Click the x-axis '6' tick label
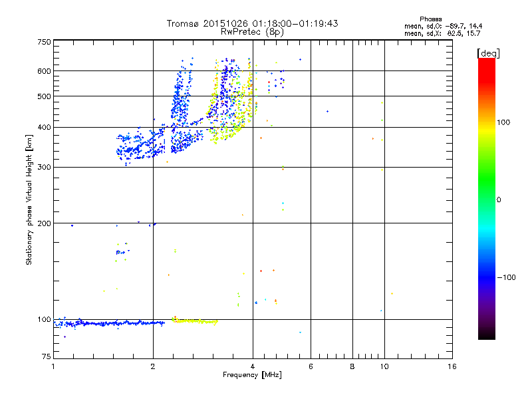Viewport: 532px width, 399px height. coord(311,366)
